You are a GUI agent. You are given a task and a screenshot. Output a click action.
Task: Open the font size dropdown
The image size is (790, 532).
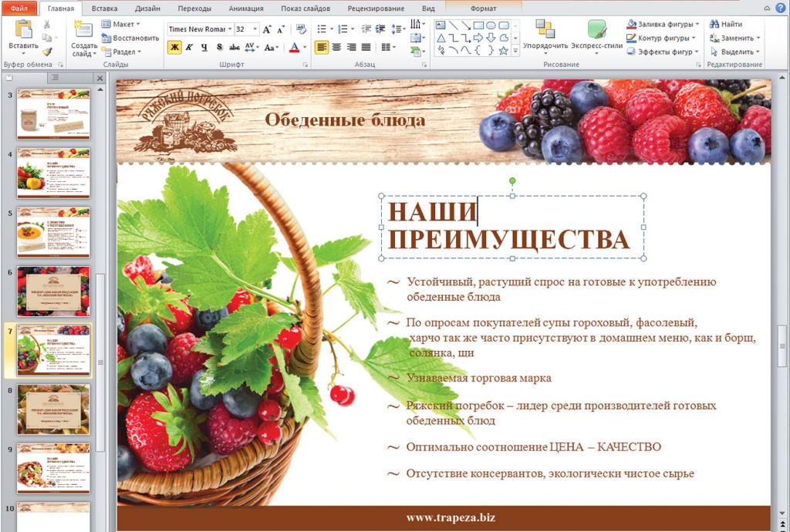pyautogui.click(x=255, y=29)
